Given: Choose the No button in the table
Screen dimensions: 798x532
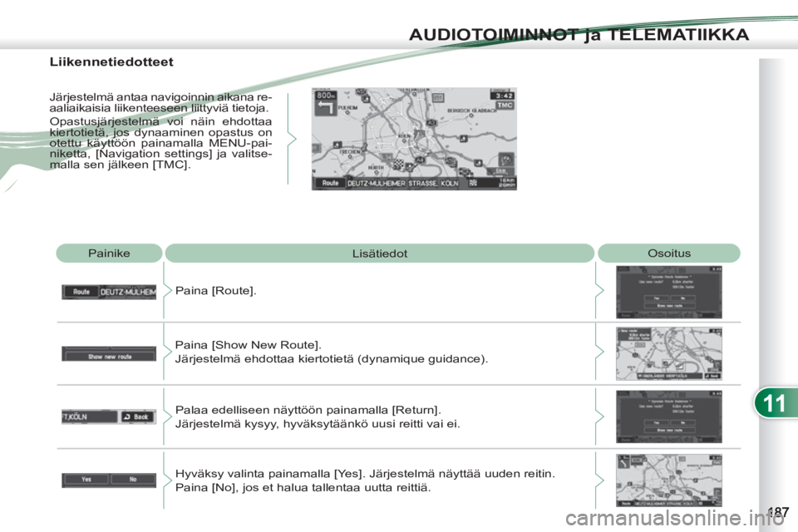Looking at the screenshot, I should point(133,480).
